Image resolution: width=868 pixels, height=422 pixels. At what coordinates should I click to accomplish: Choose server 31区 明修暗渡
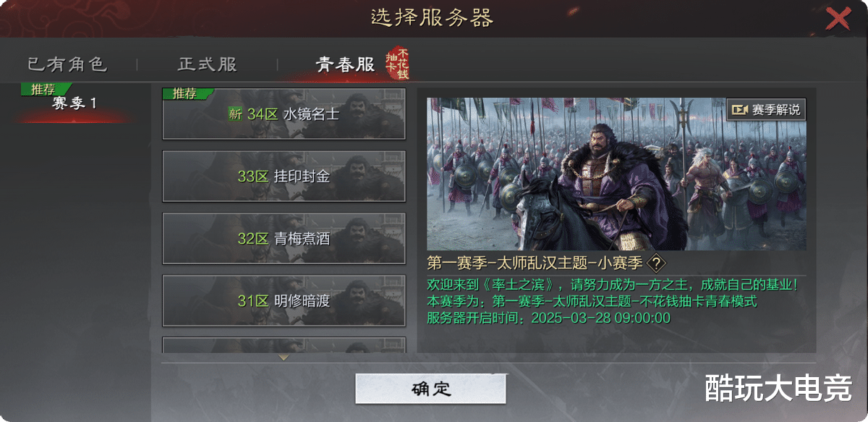coord(284,300)
